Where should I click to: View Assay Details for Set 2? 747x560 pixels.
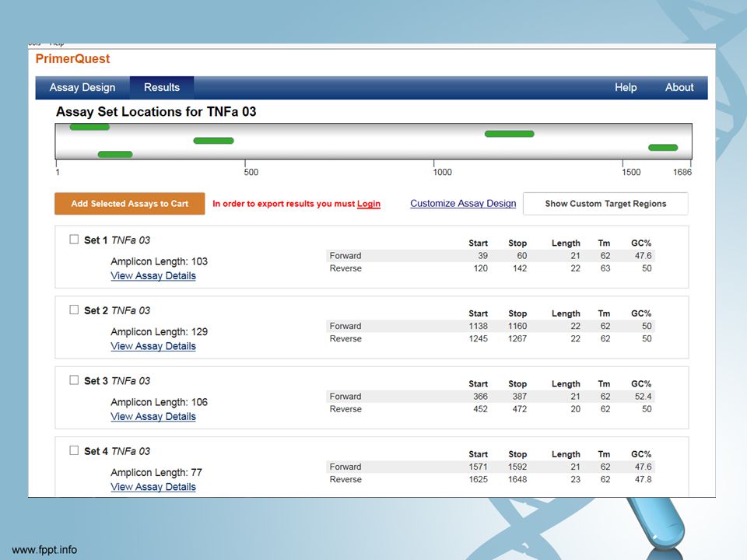point(153,346)
